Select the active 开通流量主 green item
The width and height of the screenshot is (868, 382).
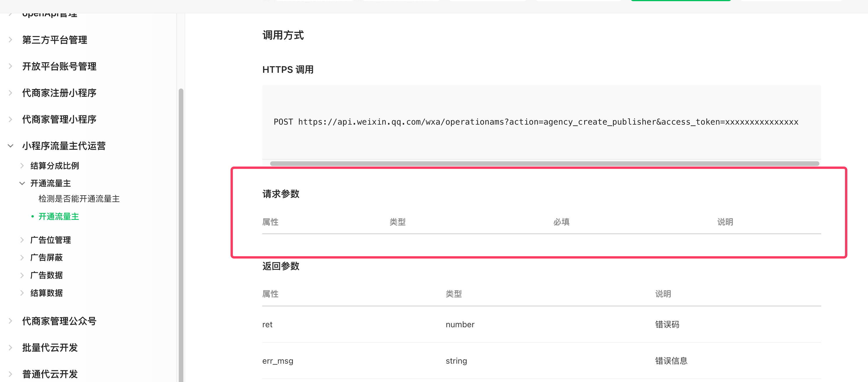point(59,216)
